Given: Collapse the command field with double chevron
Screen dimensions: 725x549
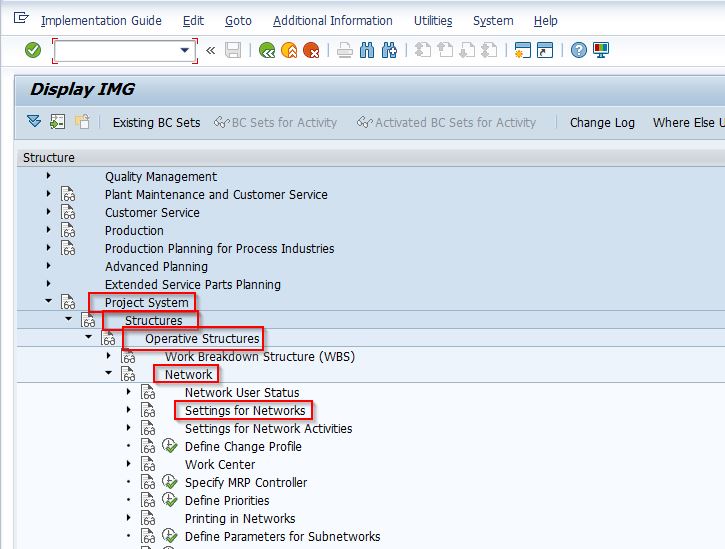Looking at the screenshot, I should click(210, 50).
